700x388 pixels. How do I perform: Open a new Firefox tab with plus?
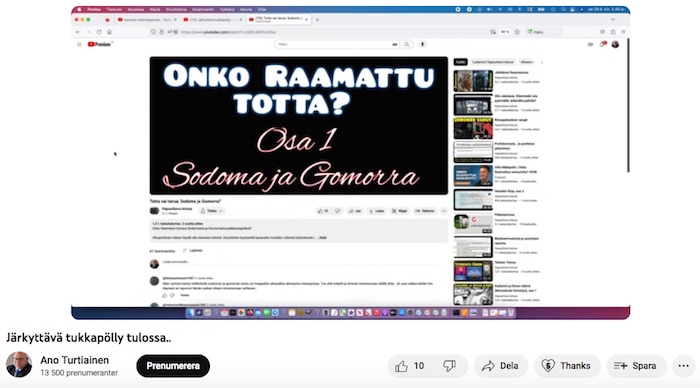click(317, 20)
